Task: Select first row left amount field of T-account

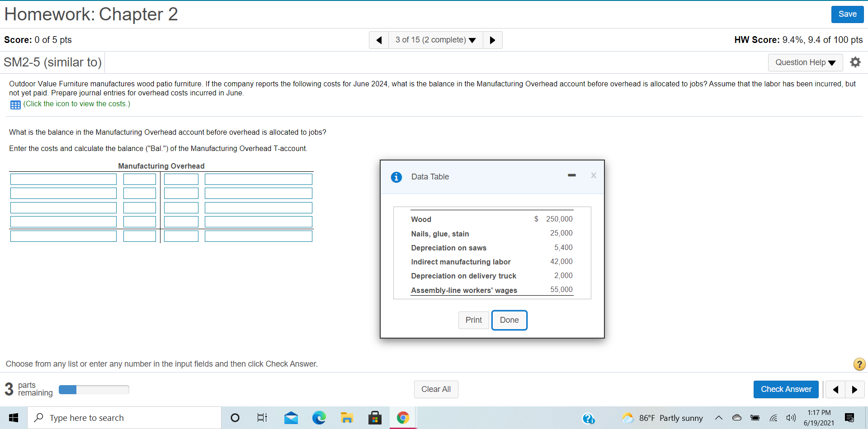Action: point(140,179)
